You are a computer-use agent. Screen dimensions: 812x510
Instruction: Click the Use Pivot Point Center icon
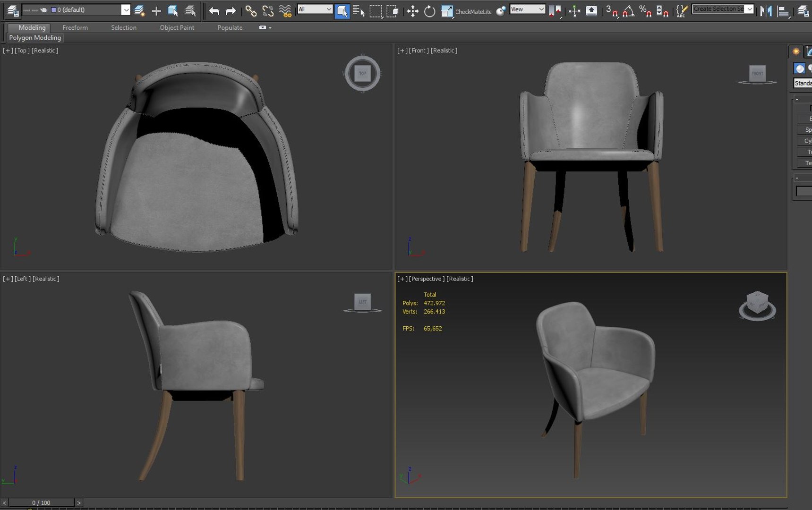tap(555, 11)
